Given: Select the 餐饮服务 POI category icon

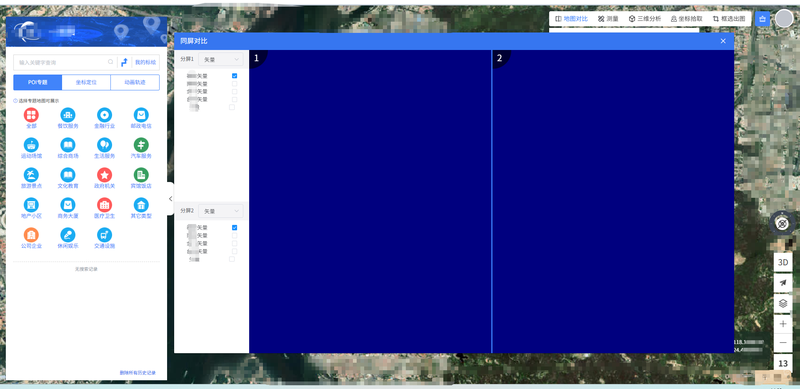Looking at the screenshot, I should pos(68,115).
